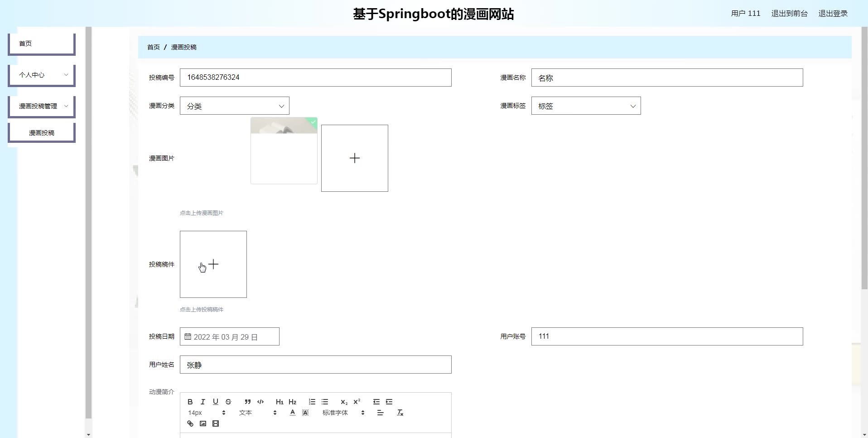Toggle italic formatting in the editor
Screen dimensions: 868x438
point(203,402)
